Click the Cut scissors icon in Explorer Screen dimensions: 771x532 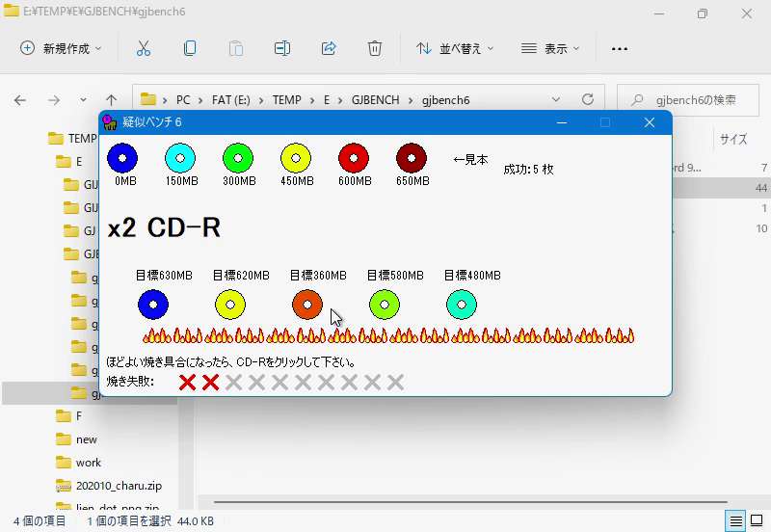point(143,48)
